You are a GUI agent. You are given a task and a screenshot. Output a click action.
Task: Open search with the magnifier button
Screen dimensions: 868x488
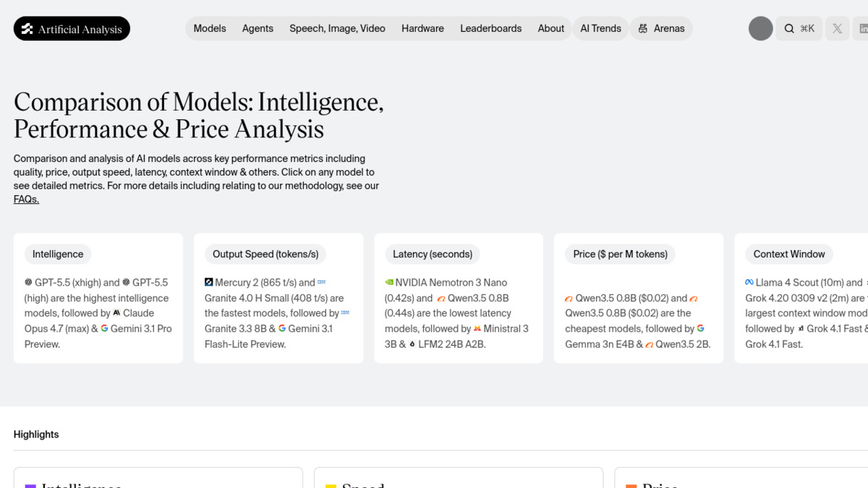pyautogui.click(x=799, y=29)
